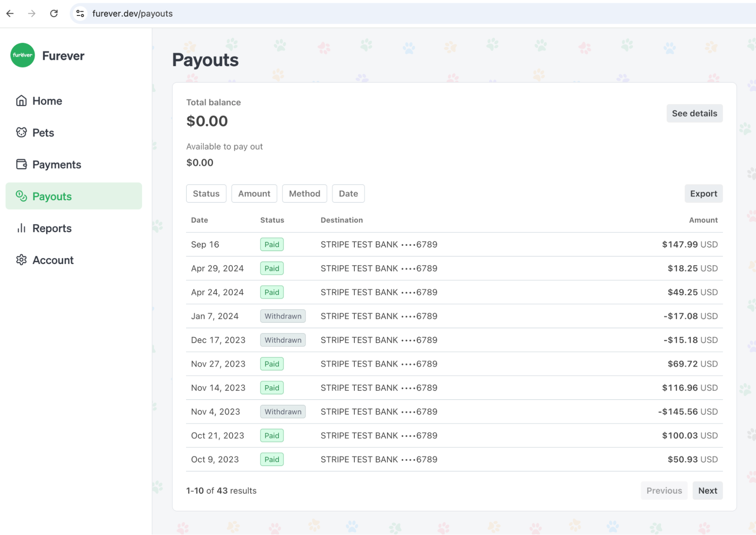Click the address bar URL furever.dev/payouts
756x535 pixels.
coord(132,14)
